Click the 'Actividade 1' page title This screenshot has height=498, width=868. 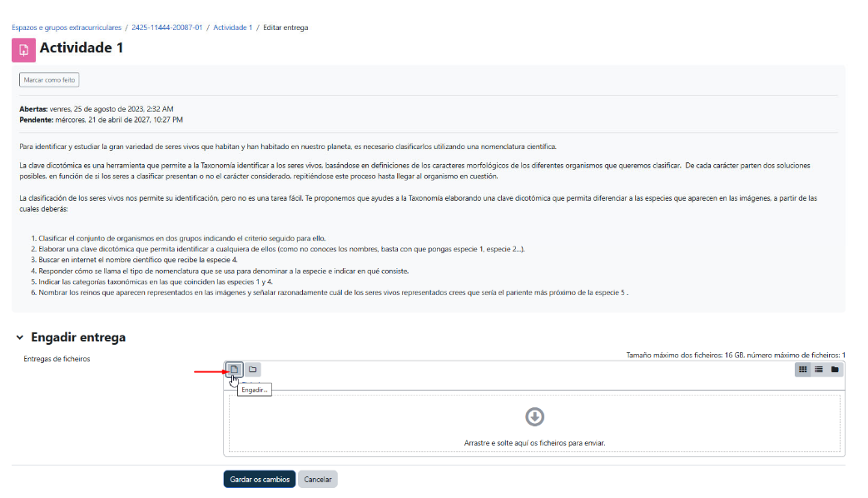(x=82, y=48)
